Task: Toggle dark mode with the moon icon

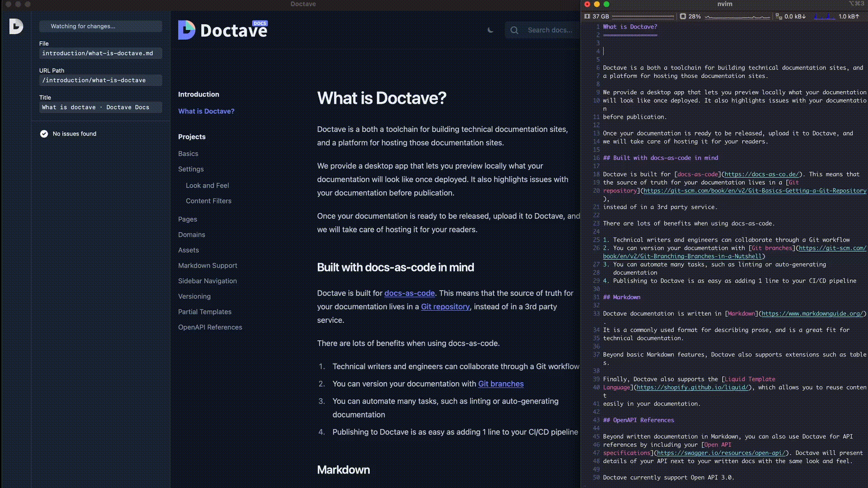Action: tap(491, 30)
